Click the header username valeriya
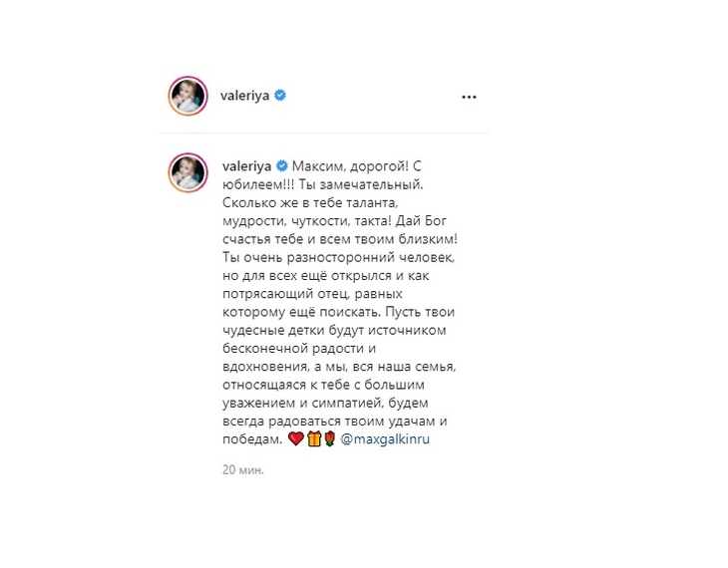 tap(244, 96)
